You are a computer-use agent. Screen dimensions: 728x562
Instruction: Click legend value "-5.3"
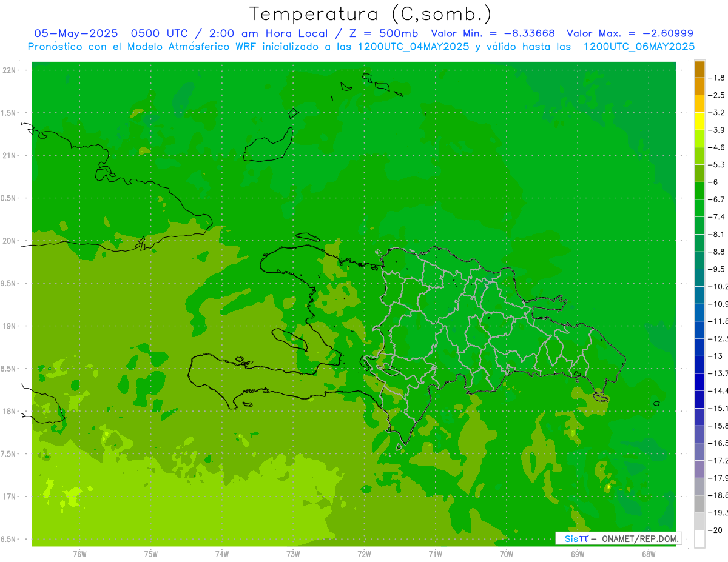point(716,165)
